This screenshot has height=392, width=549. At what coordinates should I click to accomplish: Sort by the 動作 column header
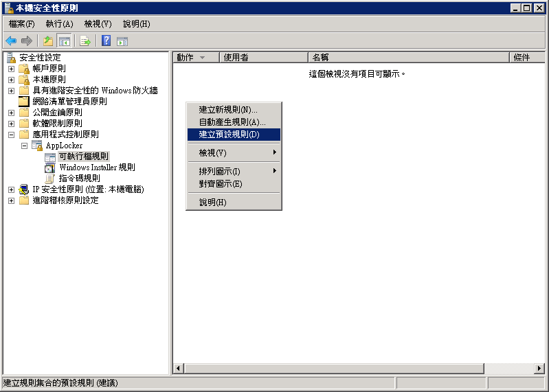click(196, 58)
